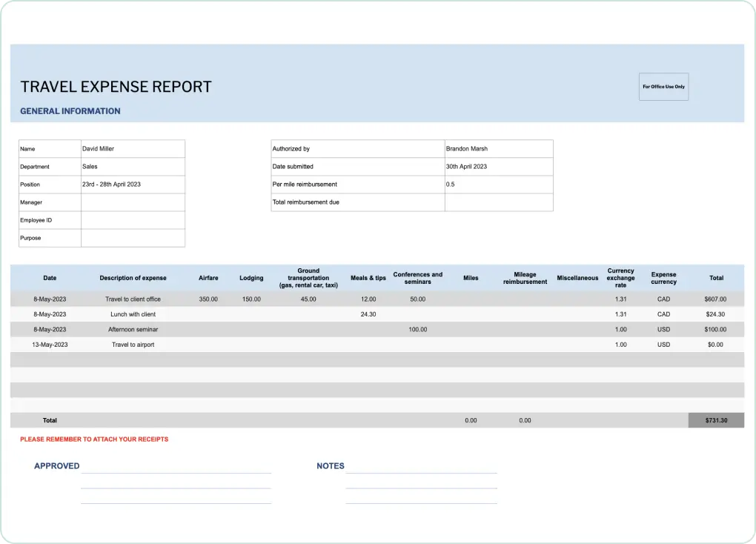
Task: Select the empty Purpose field
Action: click(132, 238)
